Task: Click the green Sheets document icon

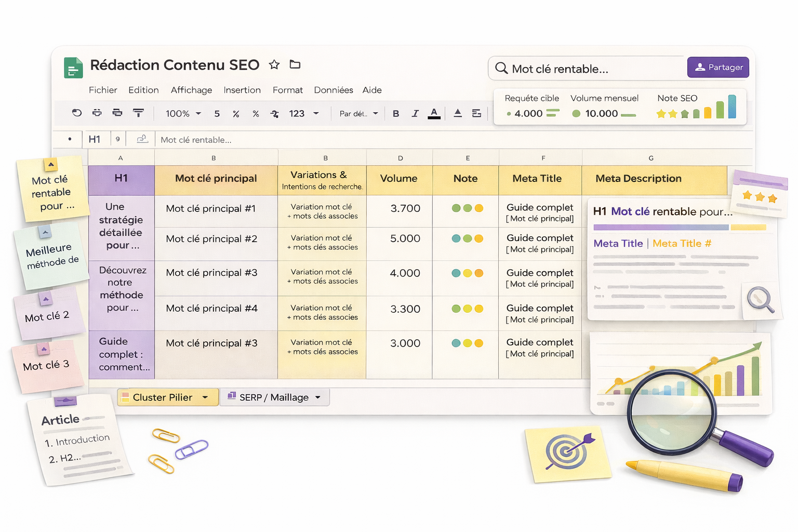Action: pyautogui.click(x=73, y=68)
